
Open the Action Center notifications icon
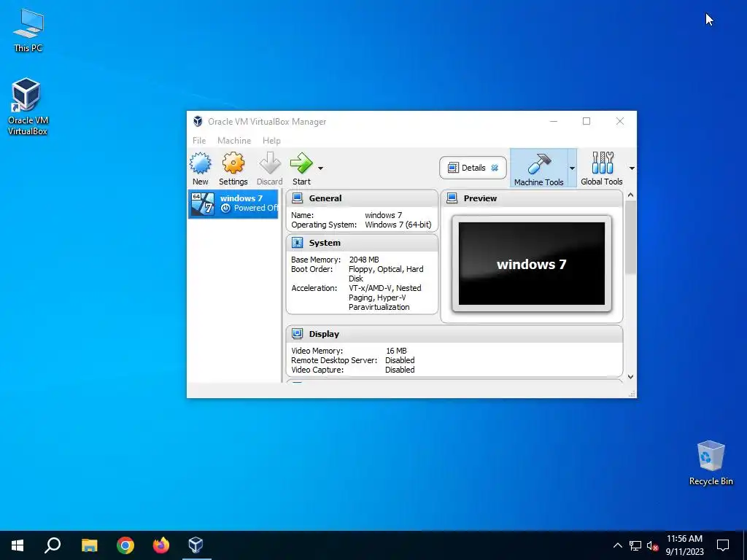coord(723,545)
